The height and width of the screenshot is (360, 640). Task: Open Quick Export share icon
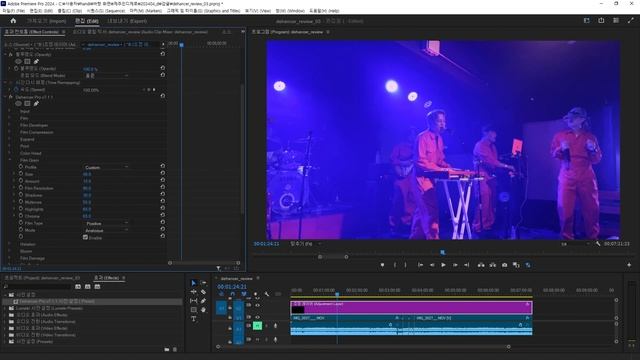pyautogui.click(x=601, y=20)
